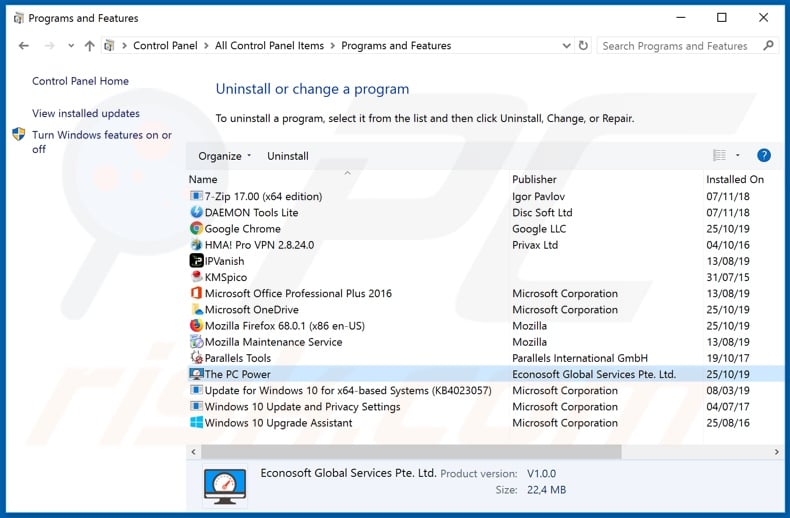The height and width of the screenshot is (518, 790).
Task: Click the search magnifier icon
Action: coord(768,45)
